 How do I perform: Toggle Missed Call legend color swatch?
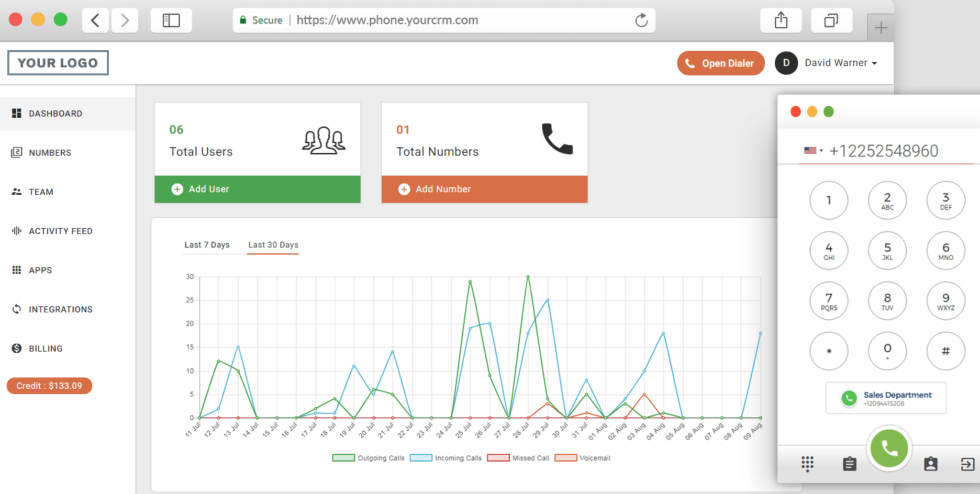point(498,458)
